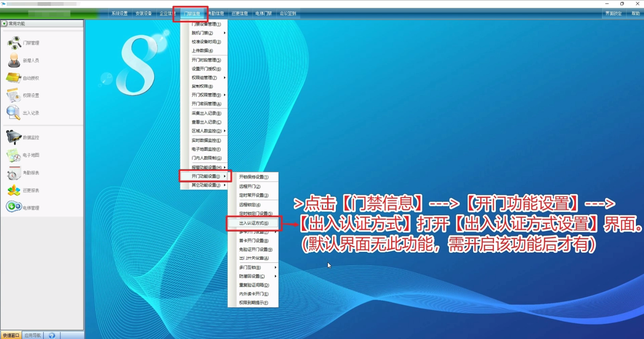
Task: Launch 数据监控 camera icon
Action: tap(14, 137)
